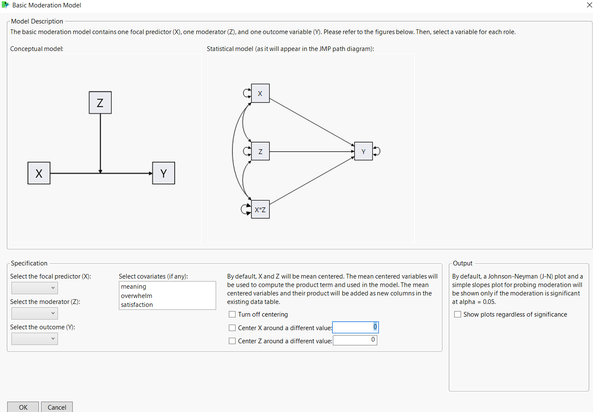593x412 pixels.
Task: Open the outcome (Y) dropdown
Action: click(x=34, y=339)
